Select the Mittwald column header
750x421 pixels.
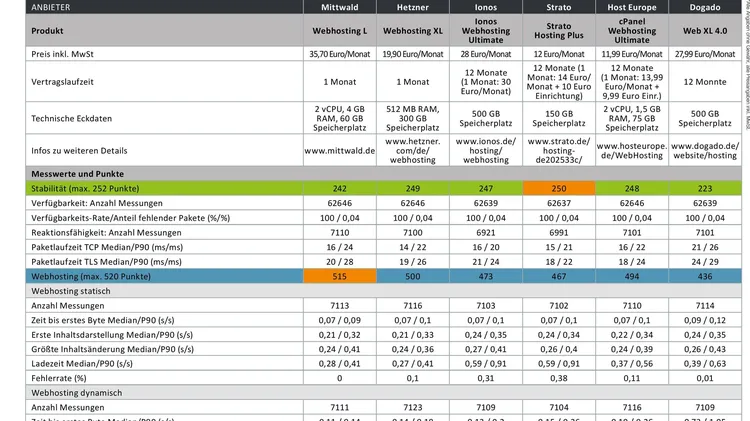coord(338,6)
